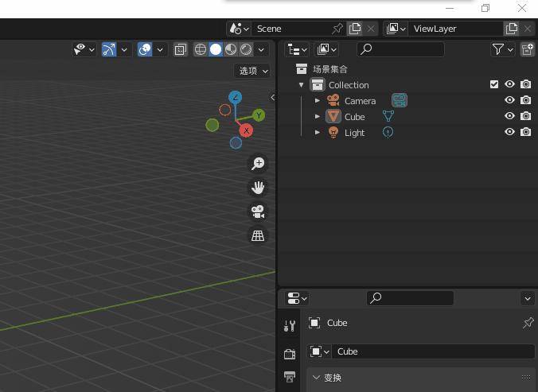Screen dimensions: 538x392
Task: Remove the ViewLayer with X button
Action: pyautogui.click(x=528, y=29)
